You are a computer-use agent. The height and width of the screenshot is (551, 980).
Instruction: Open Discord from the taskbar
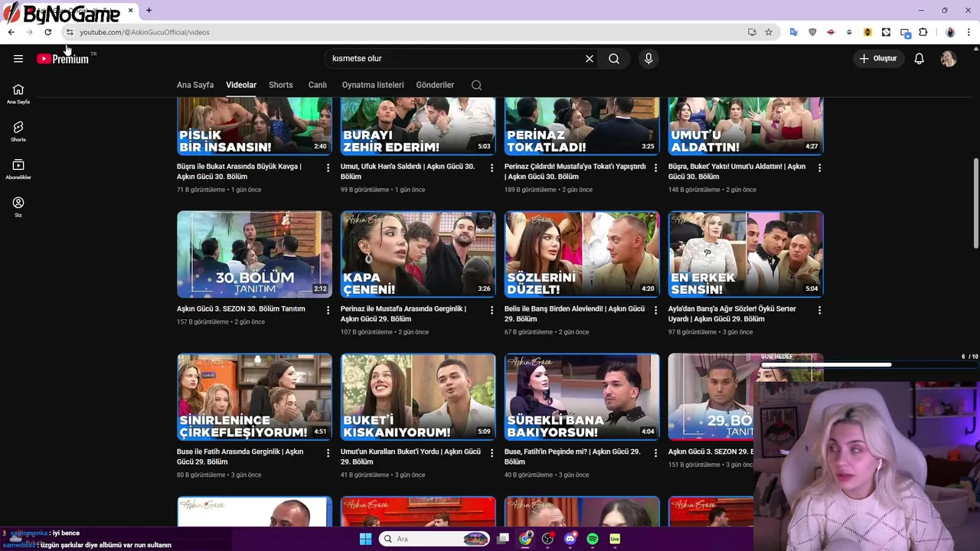570,539
